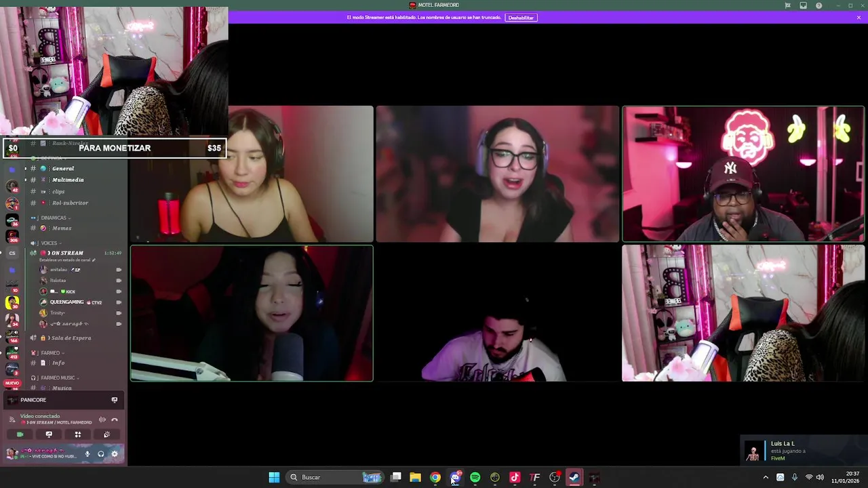Screen dimensions: 868x488
Task: Open the activities launcher in the voice panel
Action: pyautogui.click(x=78, y=434)
